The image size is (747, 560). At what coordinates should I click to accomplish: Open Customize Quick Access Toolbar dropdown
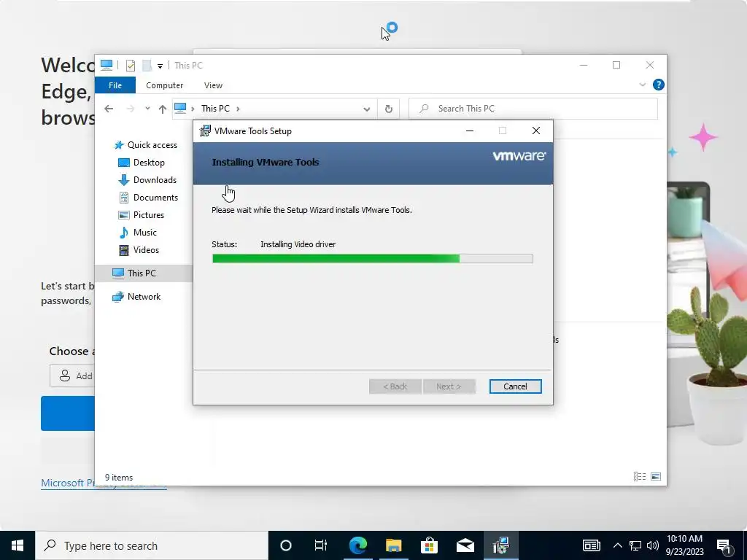tap(160, 66)
